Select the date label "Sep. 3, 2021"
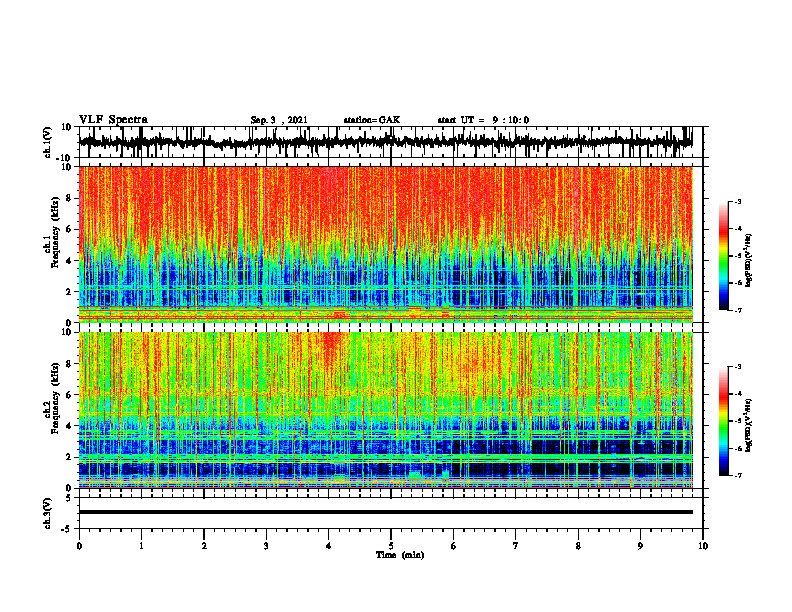792x612 pixels. click(279, 120)
